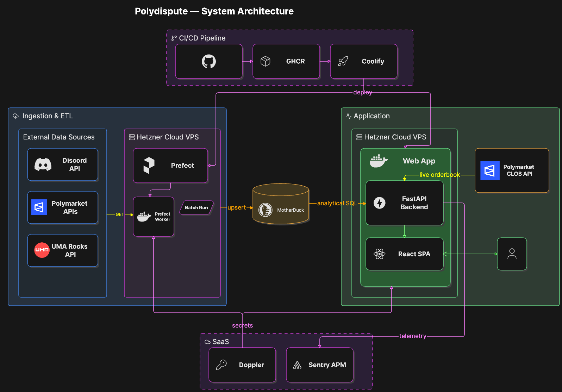Click the server icon of Ingestion Hetzner VPS
The width and height of the screenshot is (562, 392).
coord(132,137)
